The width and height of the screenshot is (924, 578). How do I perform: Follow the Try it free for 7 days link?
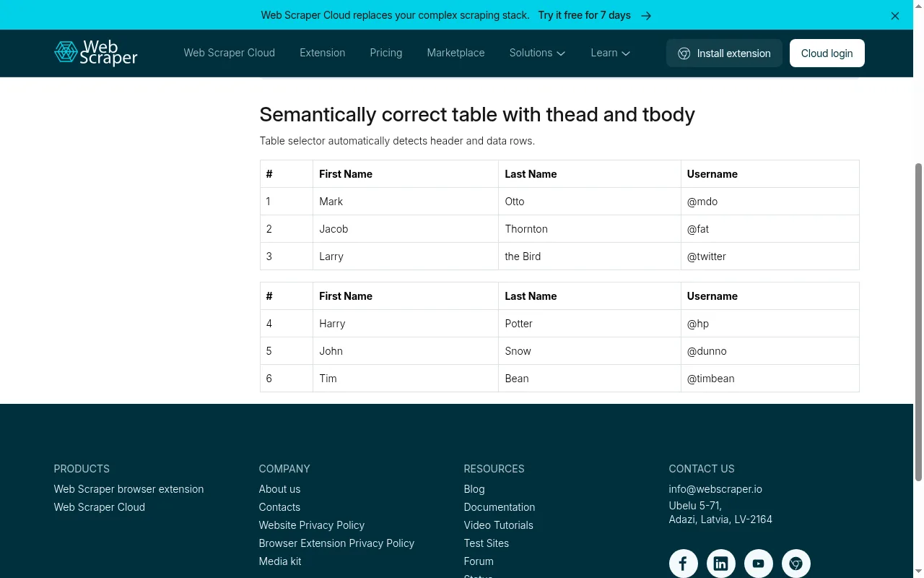(584, 15)
